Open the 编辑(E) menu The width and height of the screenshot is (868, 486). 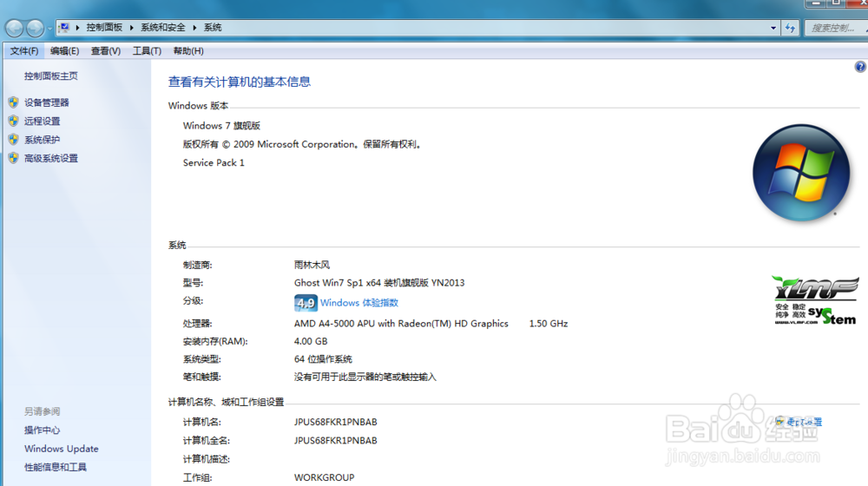[x=65, y=51]
